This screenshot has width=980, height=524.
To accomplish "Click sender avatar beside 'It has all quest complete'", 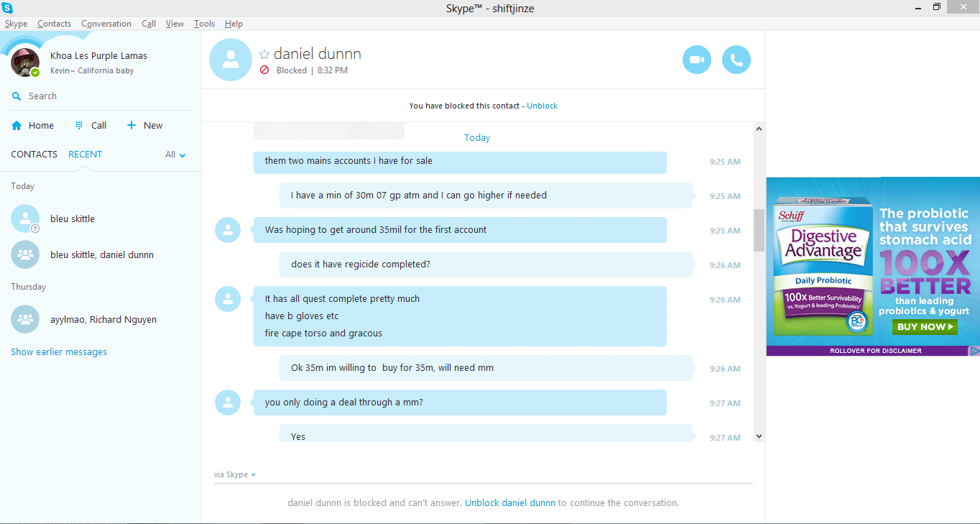I will tap(228, 299).
